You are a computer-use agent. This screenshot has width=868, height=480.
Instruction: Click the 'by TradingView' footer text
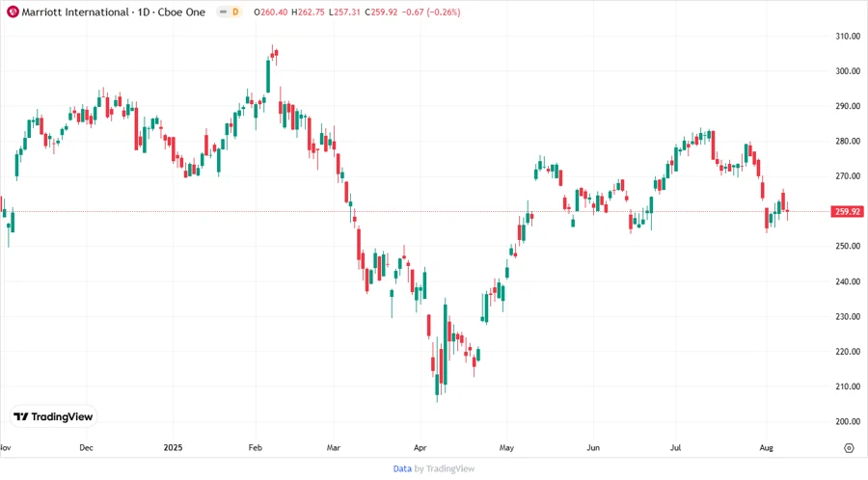pos(445,469)
